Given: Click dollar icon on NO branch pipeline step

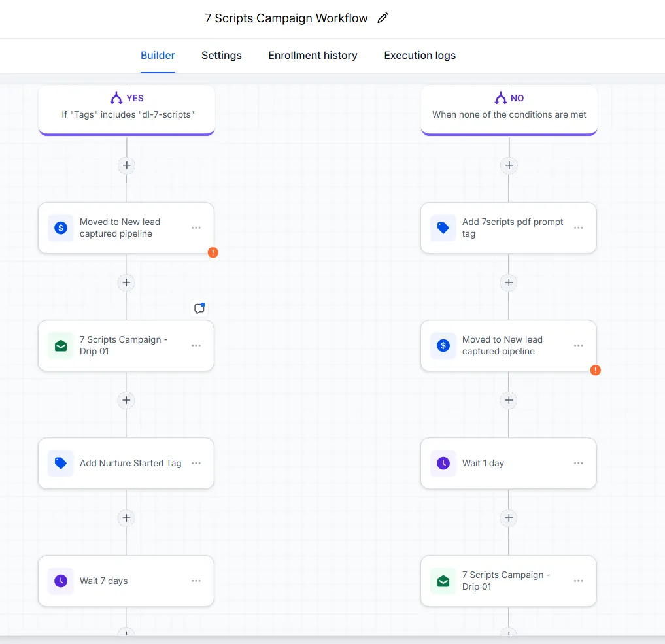Looking at the screenshot, I should click(x=443, y=345).
